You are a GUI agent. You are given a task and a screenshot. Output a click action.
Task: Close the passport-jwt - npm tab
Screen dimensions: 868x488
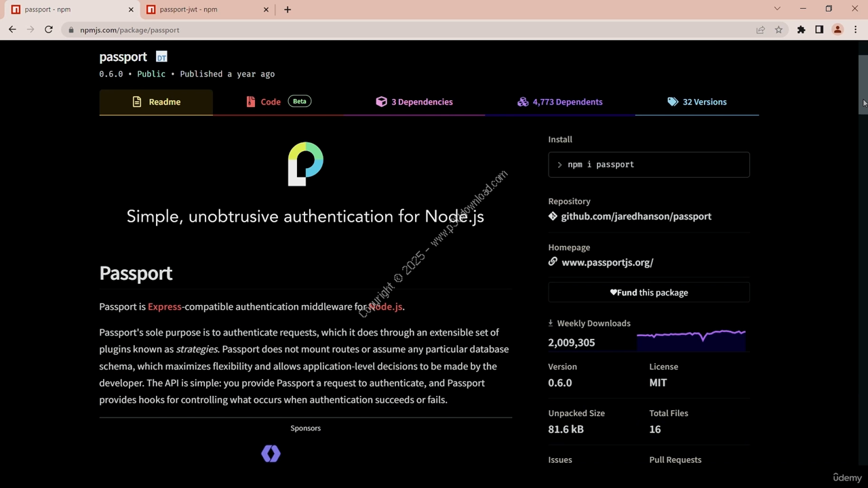267,9
